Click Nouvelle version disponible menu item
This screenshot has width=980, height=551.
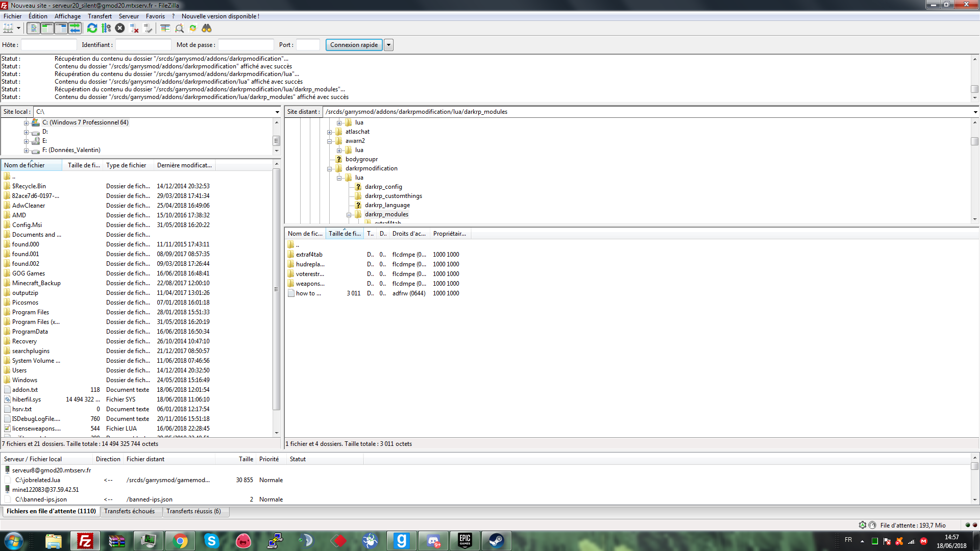point(220,16)
